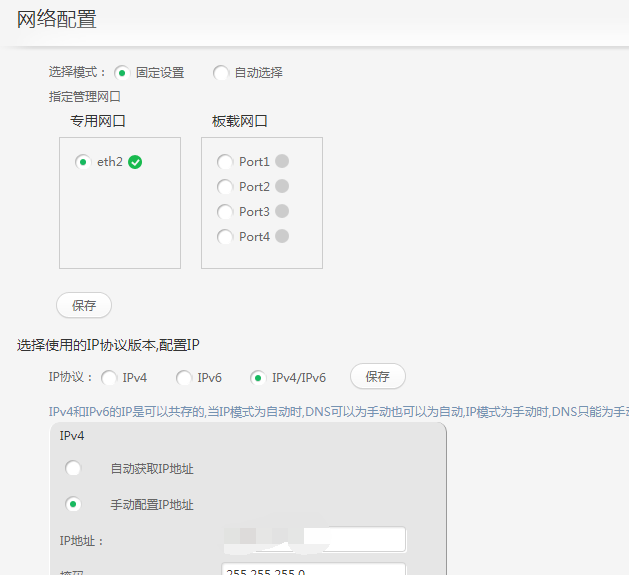Choose Port4 onboard port radio

coord(225,237)
